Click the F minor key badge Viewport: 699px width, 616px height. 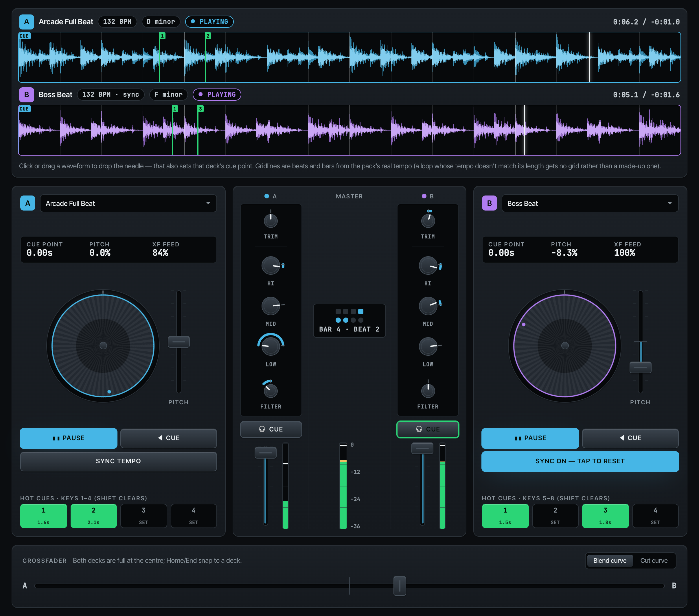click(x=168, y=94)
